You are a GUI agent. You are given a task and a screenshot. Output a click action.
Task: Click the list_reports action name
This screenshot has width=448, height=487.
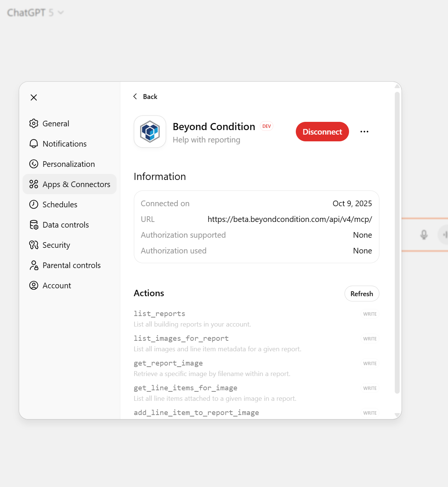(159, 314)
